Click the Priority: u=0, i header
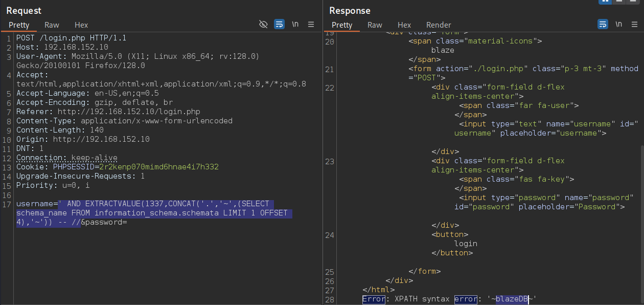This screenshot has height=305, width=644. (x=53, y=185)
